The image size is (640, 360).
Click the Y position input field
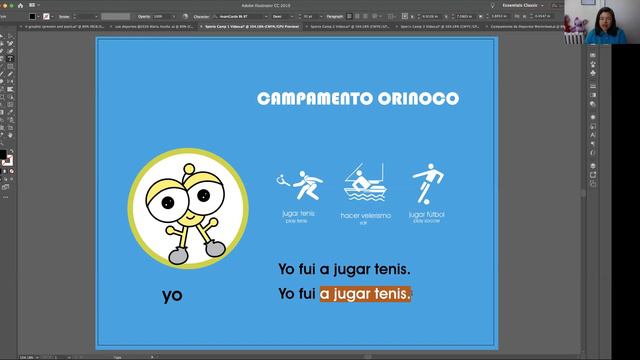(464, 16)
